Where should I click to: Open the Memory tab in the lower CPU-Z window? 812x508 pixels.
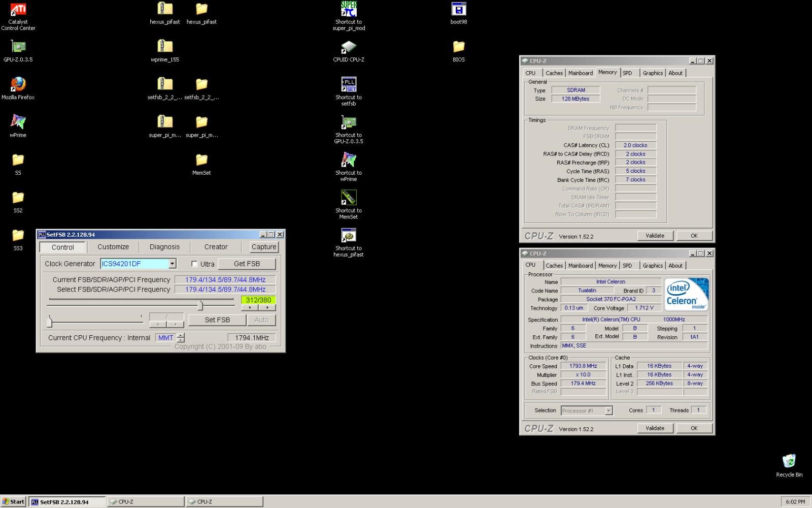click(x=607, y=266)
